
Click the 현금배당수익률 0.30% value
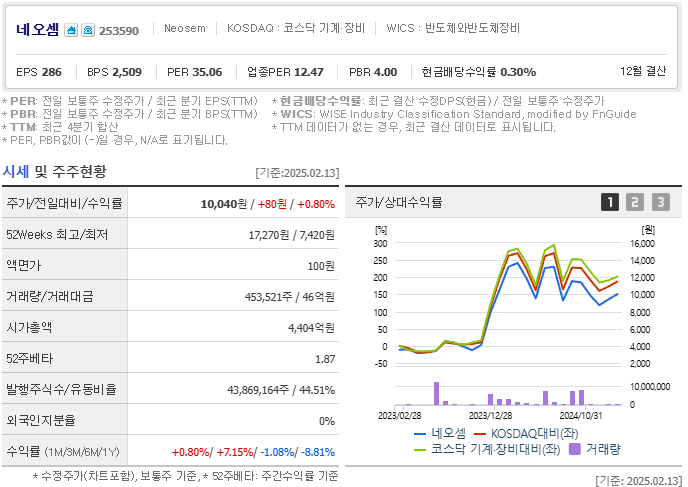pos(479,72)
